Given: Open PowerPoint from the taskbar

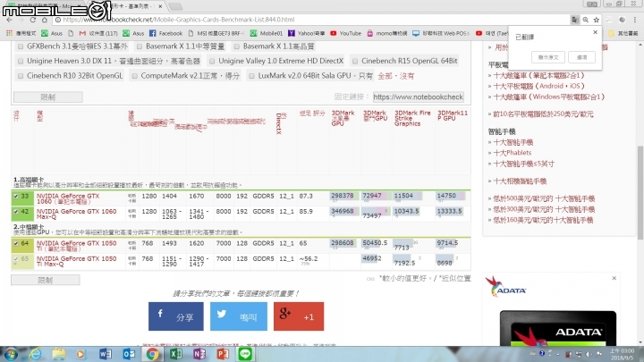Looking at the screenshot, I should click(223, 354).
